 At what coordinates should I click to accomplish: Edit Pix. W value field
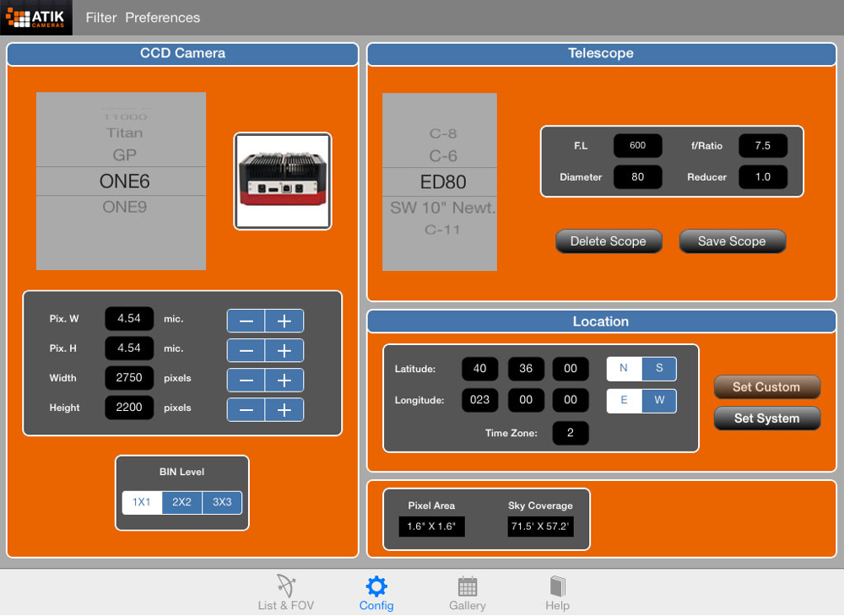tap(129, 318)
